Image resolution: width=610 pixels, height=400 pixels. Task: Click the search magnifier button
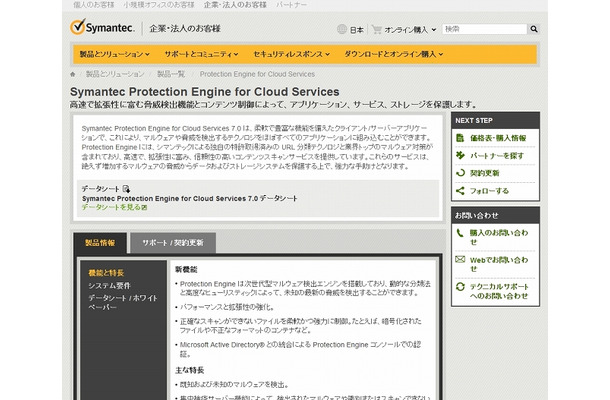tap(534, 29)
